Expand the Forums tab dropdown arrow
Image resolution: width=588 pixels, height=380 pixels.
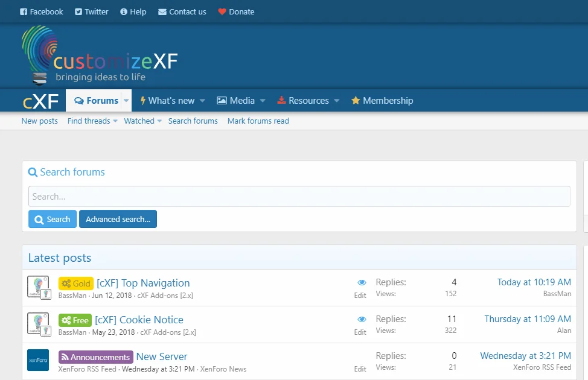pyautogui.click(x=127, y=101)
